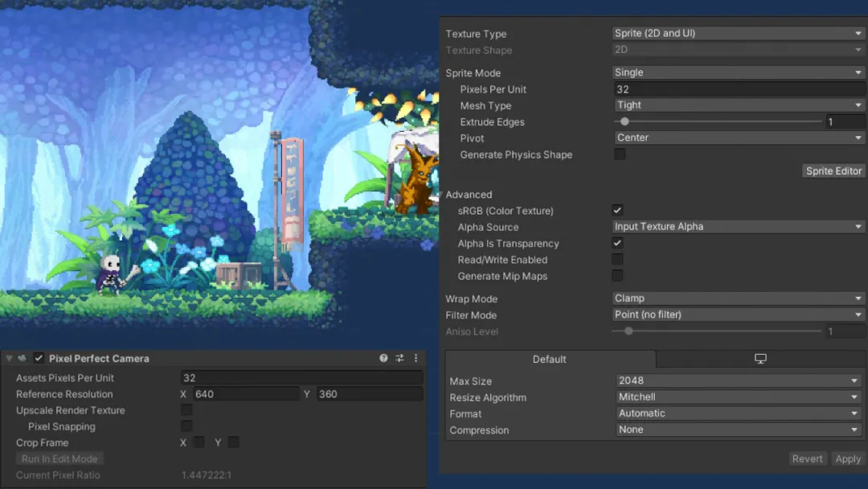Collapse the Advanced section
The height and width of the screenshot is (489, 868).
click(x=440, y=194)
